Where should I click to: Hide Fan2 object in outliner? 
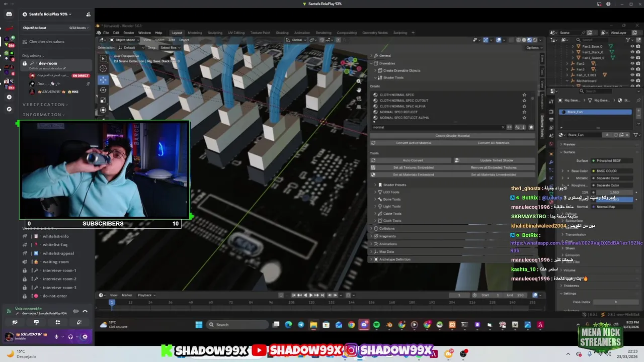coord(632,64)
